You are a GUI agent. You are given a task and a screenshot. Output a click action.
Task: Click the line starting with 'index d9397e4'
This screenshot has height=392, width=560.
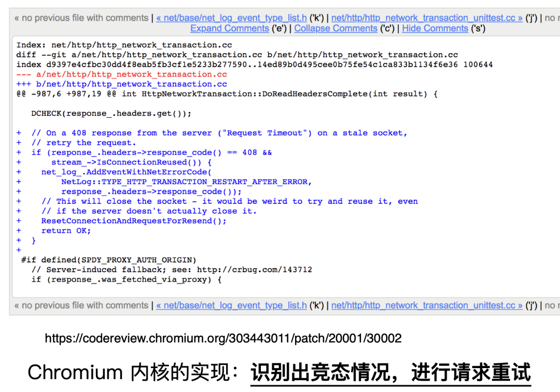[x=254, y=65]
